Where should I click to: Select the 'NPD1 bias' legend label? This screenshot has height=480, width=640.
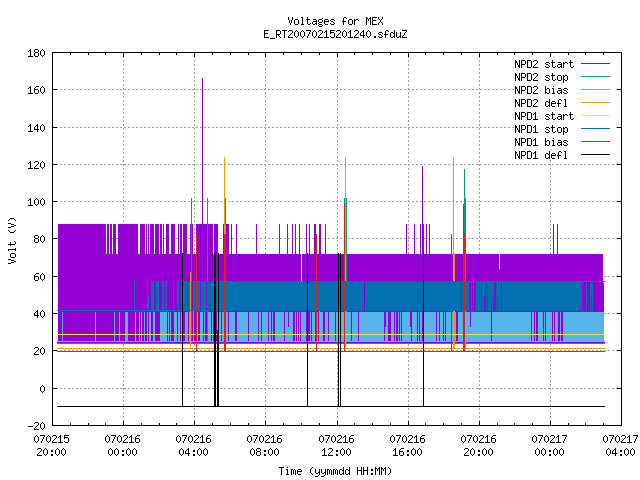(541, 142)
